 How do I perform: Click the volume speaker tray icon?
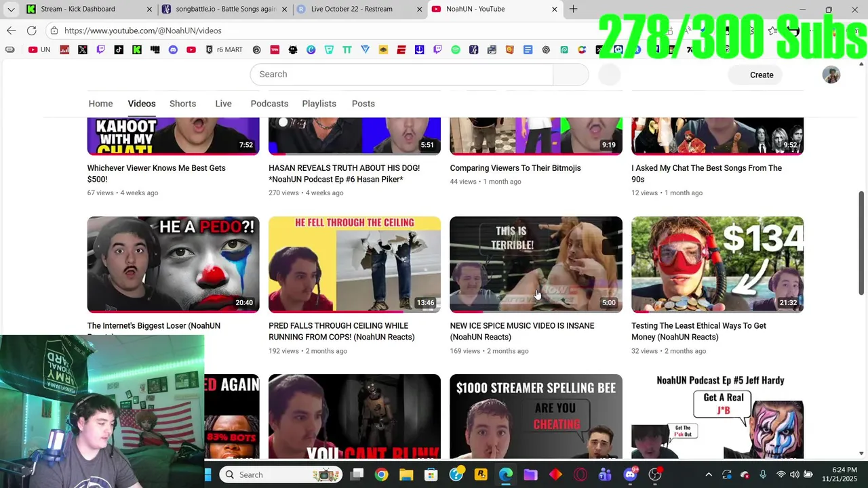point(795,474)
